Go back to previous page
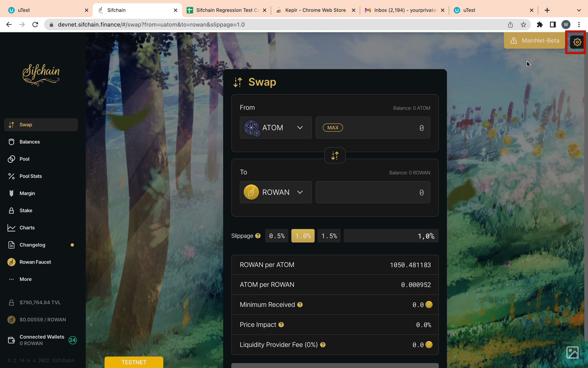 tap(9, 25)
